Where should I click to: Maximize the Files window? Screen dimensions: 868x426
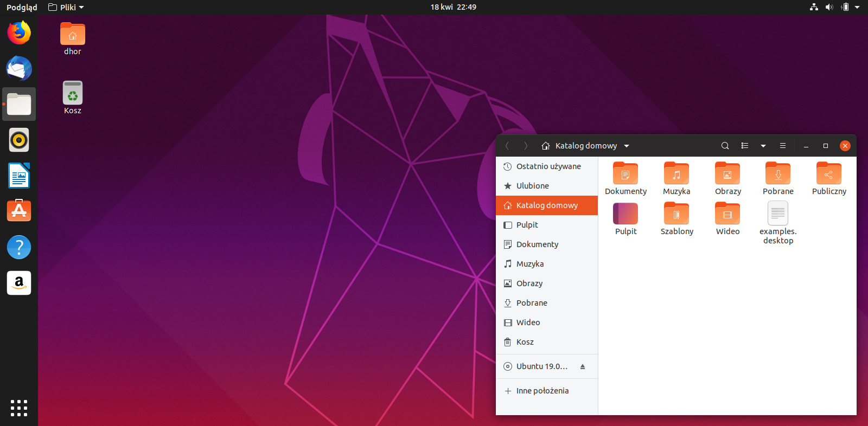click(826, 146)
